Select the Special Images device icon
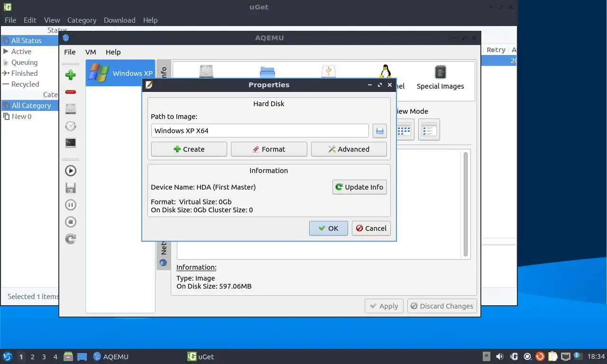Viewport: 607px width, 364px height. 440,78
